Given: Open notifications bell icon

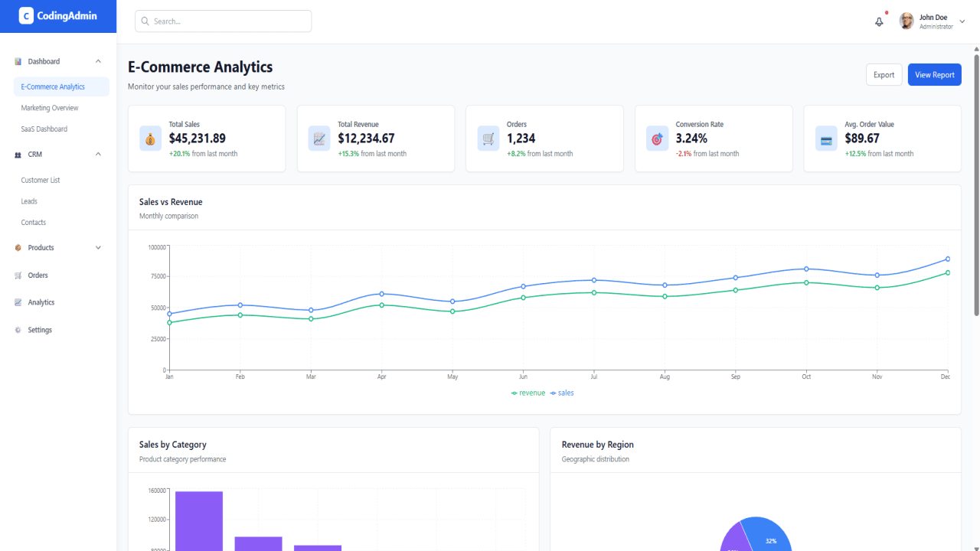Looking at the screenshot, I should (x=879, y=21).
